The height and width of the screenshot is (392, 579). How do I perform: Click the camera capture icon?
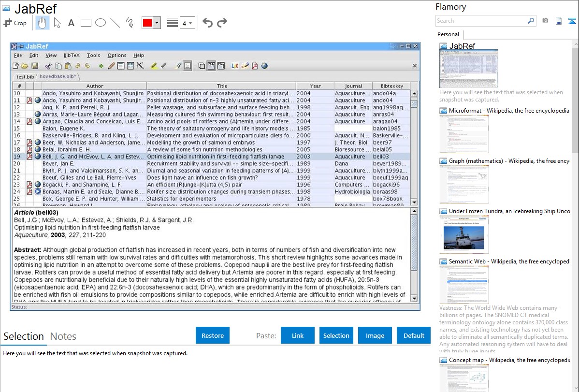tap(545, 21)
